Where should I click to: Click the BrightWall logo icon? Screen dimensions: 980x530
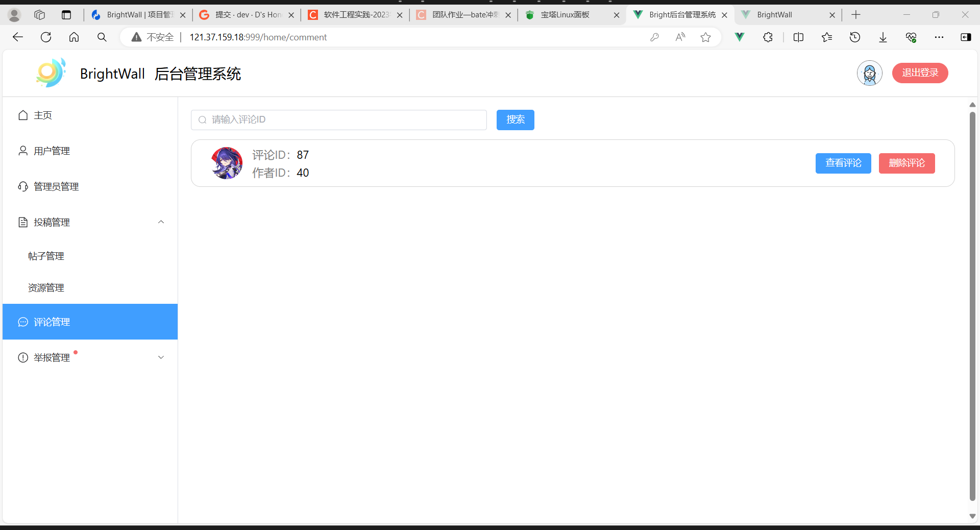coord(51,73)
